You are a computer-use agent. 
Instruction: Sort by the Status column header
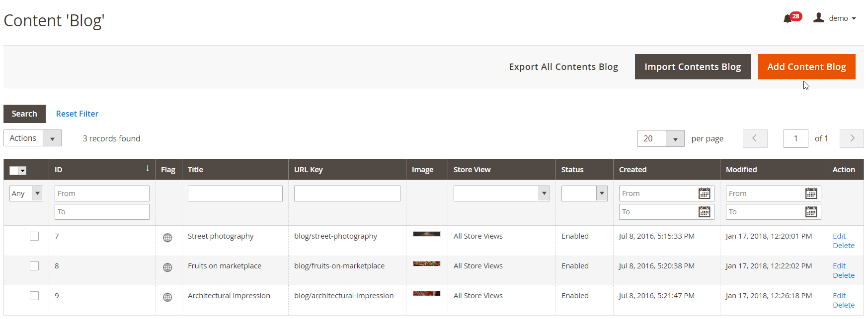point(572,170)
